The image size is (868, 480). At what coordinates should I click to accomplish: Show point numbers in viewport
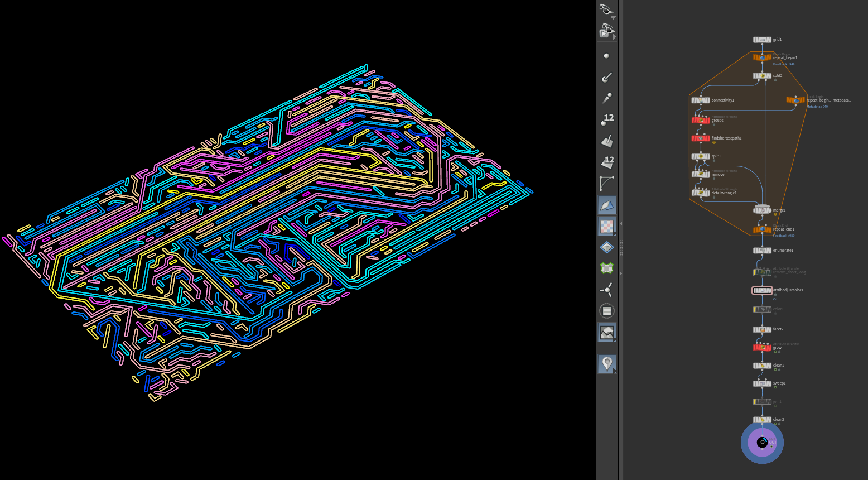(x=606, y=119)
